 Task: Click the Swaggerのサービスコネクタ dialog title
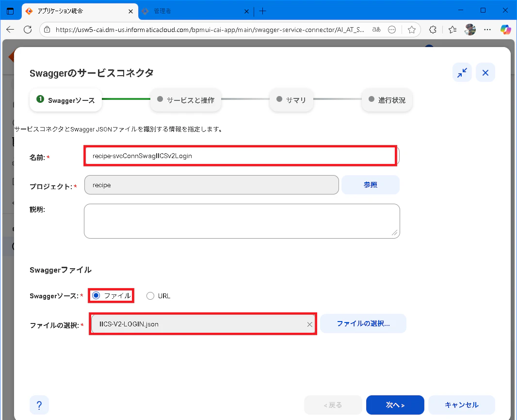tap(92, 73)
